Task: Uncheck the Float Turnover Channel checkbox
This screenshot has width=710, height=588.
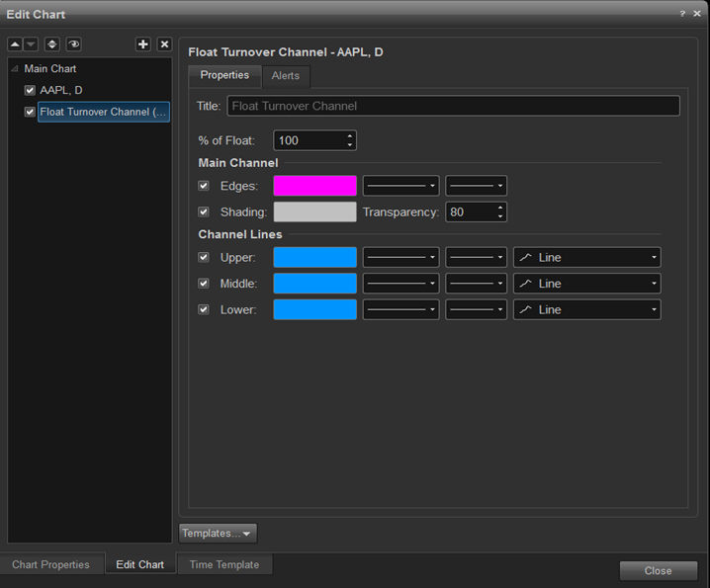Action: coord(30,112)
